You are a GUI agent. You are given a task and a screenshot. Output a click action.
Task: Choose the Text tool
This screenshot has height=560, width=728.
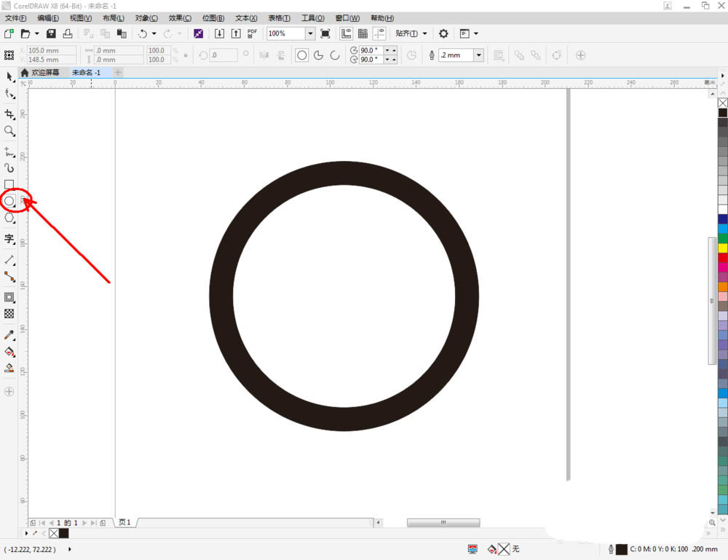click(9, 239)
